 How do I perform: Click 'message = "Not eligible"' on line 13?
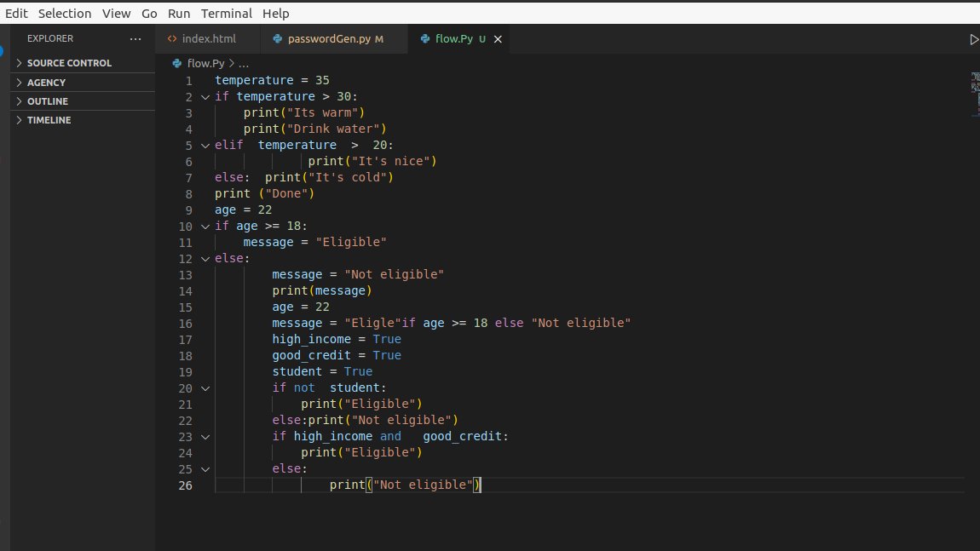tap(358, 274)
